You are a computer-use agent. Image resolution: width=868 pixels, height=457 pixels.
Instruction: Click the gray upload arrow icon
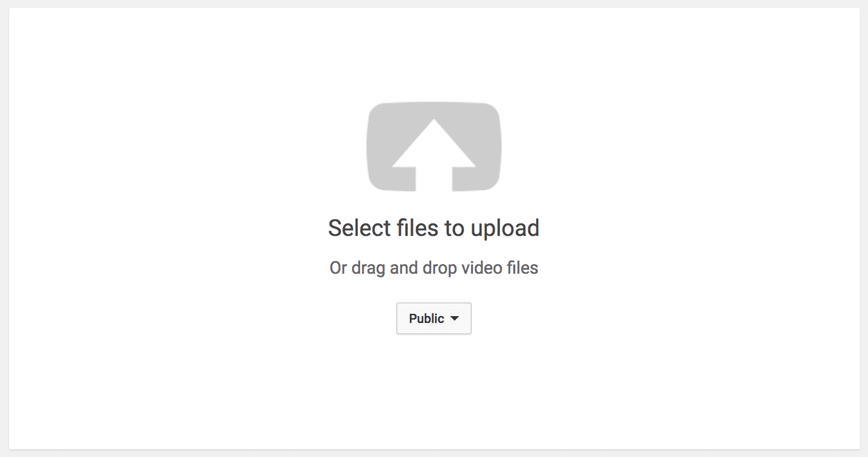pyautogui.click(x=434, y=147)
